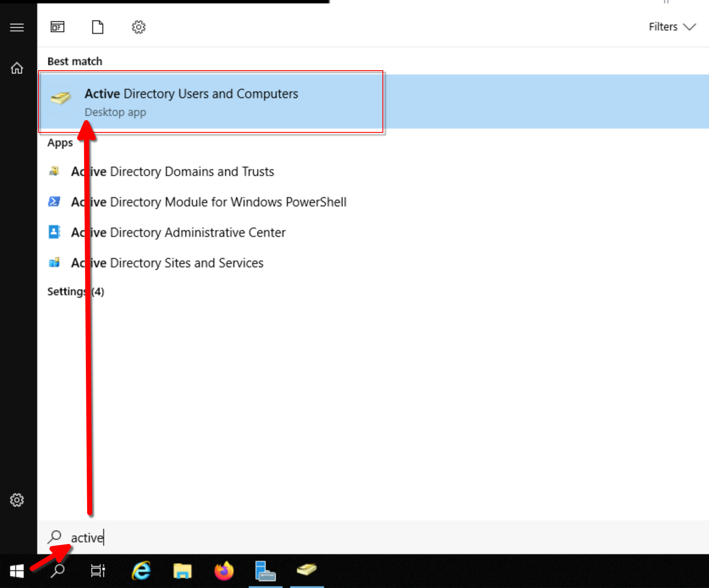Open Active Directory Administrative Center
This screenshot has height=588, width=709.
[178, 233]
